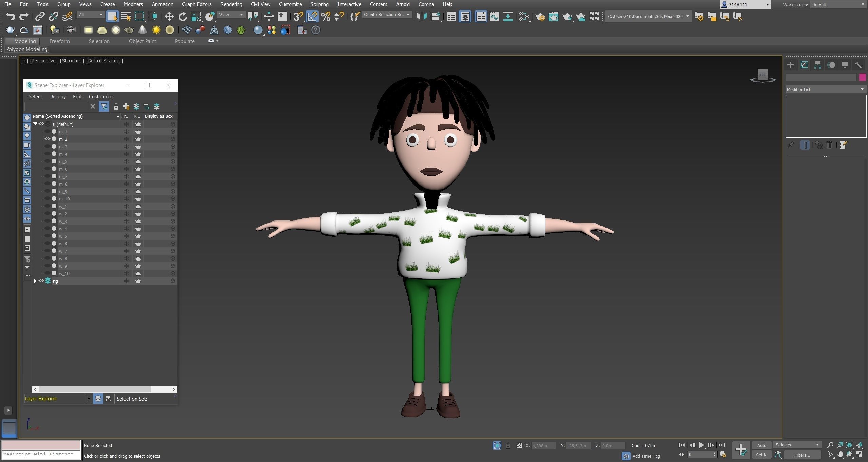This screenshot has height=462, width=868.
Task: Click the Filters... button
Action: [x=802, y=455]
